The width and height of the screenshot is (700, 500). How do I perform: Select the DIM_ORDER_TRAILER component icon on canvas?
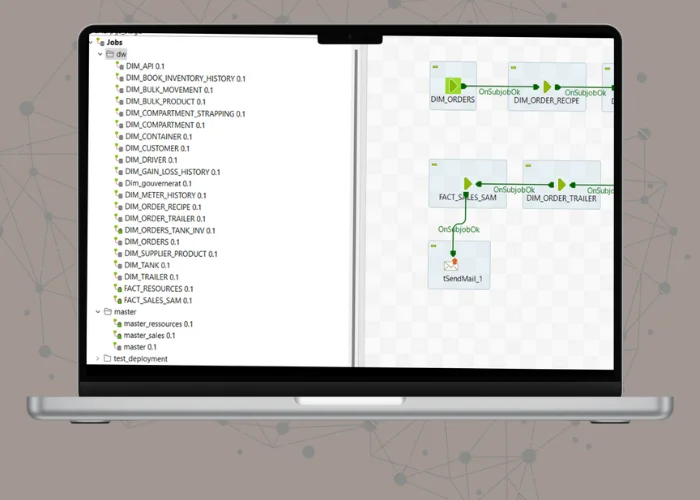(561, 185)
